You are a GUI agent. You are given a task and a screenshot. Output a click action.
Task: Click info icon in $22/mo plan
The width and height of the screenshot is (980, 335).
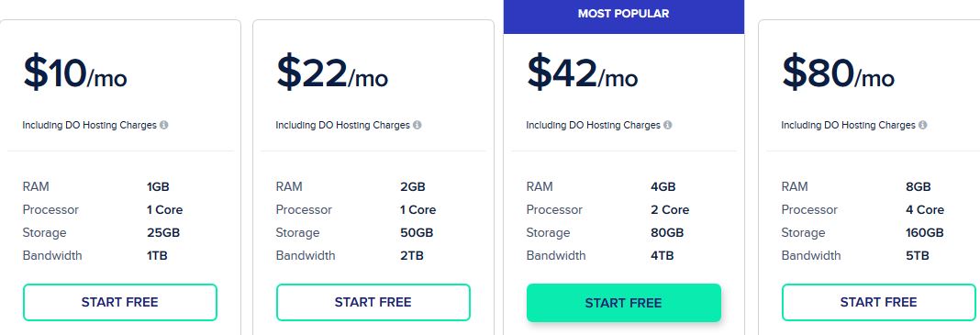pyautogui.click(x=417, y=125)
